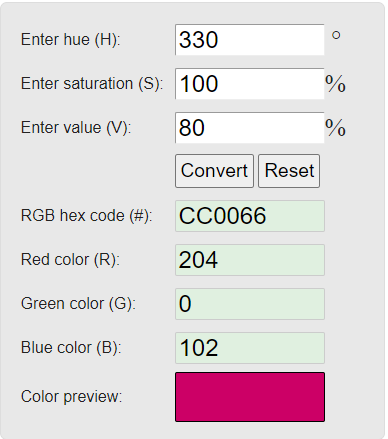Select the Red color (R) output field

(250, 260)
